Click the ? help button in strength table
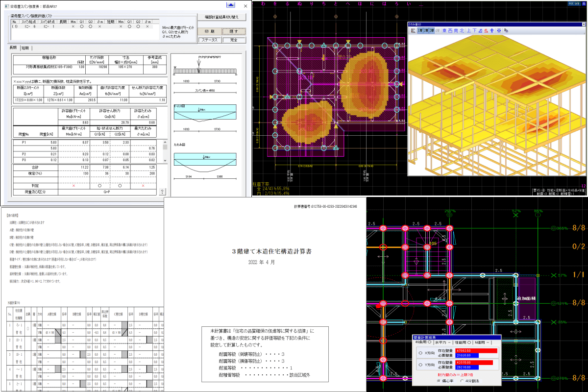The width and height of the screenshot is (588, 392). pyautogui.click(x=162, y=191)
